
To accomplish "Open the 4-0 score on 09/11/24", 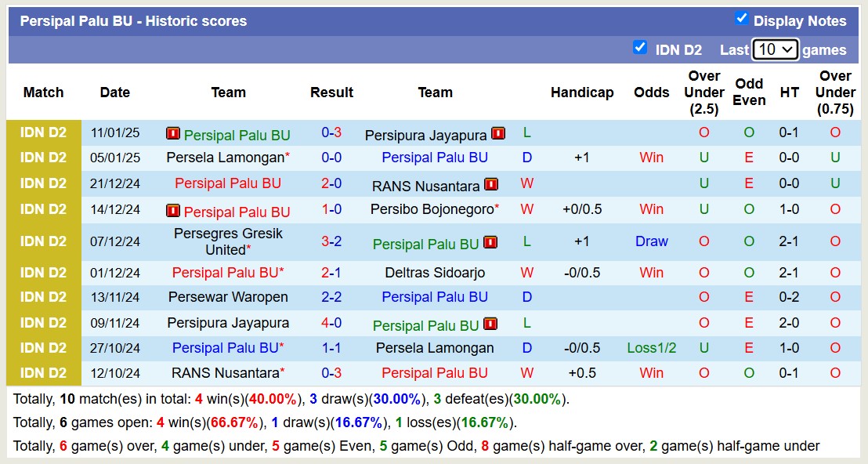I will click(331, 323).
